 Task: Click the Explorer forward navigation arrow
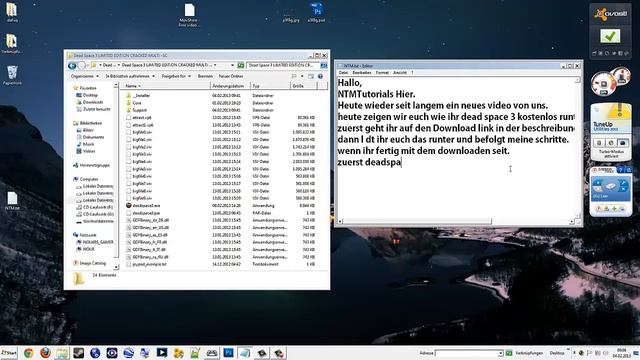pyautogui.click(x=82, y=65)
